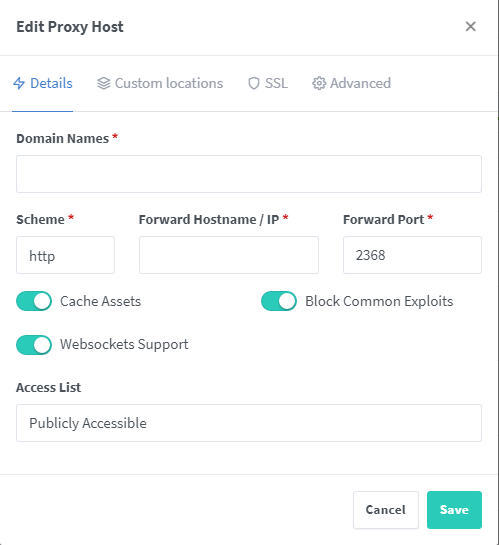Screen dimensions: 499x545
Task: Toggle Websockets Support switch
Action: [34, 345]
